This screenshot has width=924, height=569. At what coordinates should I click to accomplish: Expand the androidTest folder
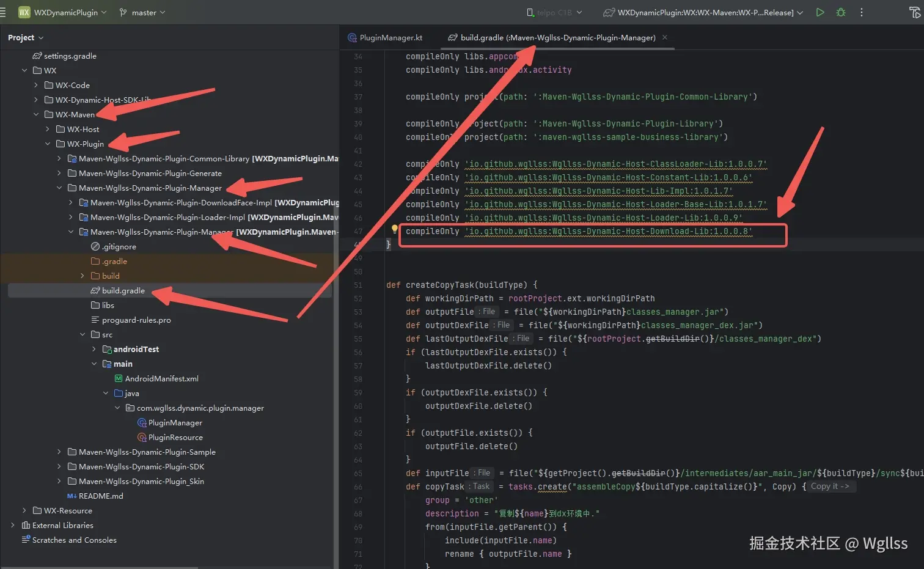point(94,350)
